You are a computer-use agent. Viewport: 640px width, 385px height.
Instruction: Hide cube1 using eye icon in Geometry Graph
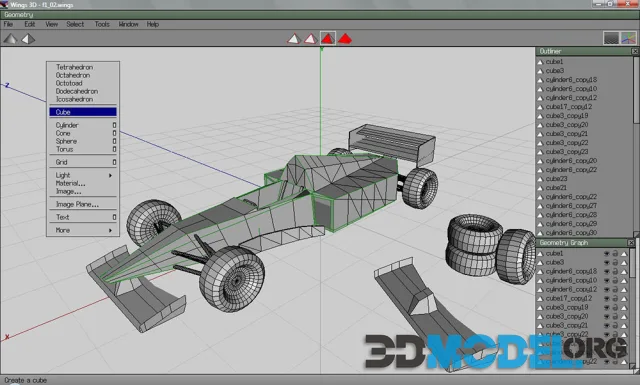coord(607,254)
